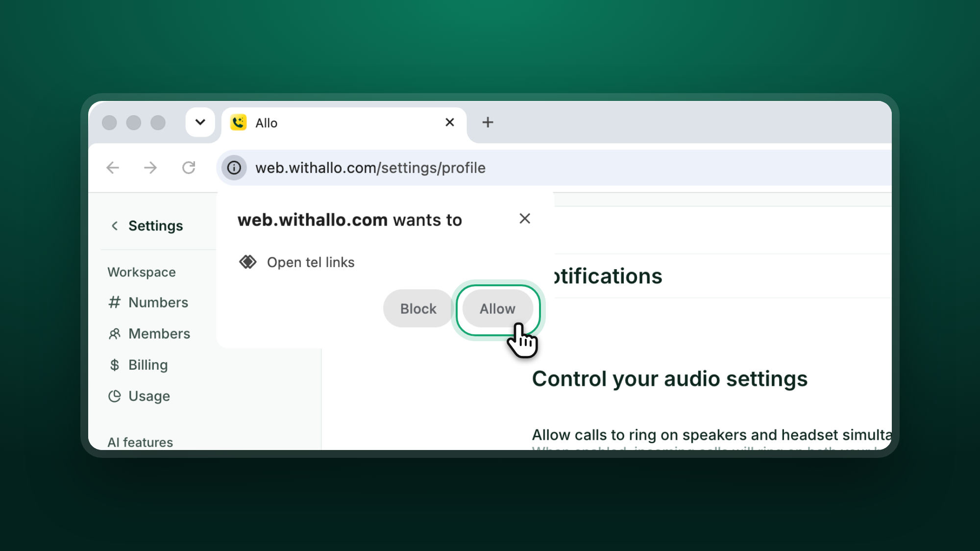
Task: Click the partially hidden notifications heading
Action: (608, 276)
